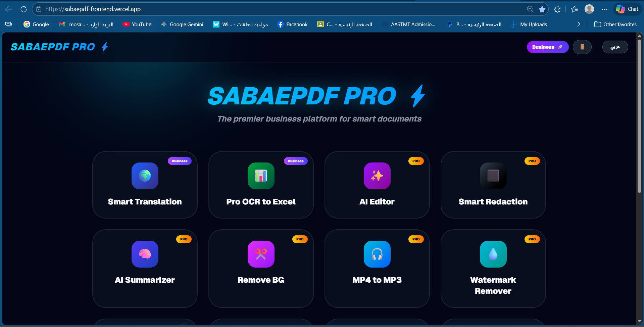Open AI Editor using its sparkles icon
644x327 pixels.
(x=377, y=176)
